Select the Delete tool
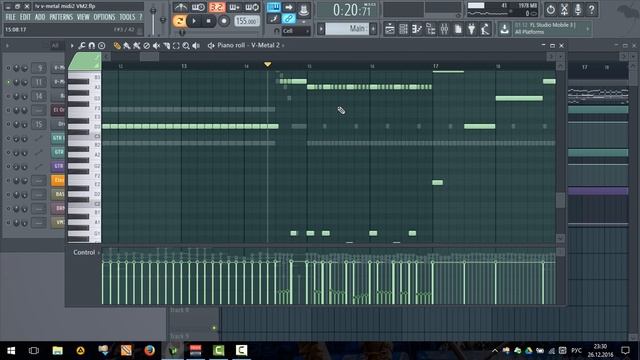The height and width of the screenshot is (360, 640). point(147,46)
